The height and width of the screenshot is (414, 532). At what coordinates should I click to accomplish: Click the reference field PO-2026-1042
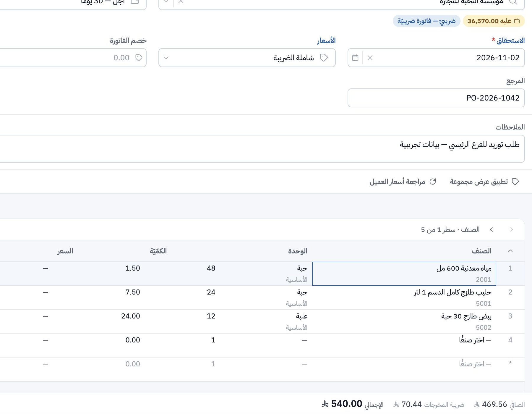point(436,98)
